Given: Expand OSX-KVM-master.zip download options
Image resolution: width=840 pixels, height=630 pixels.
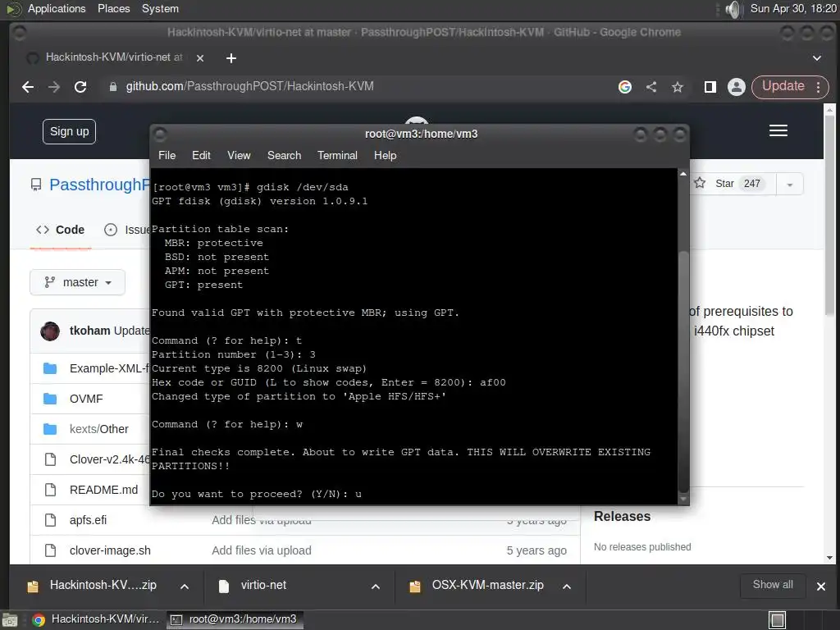Looking at the screenshot, I should pos(567,587).
